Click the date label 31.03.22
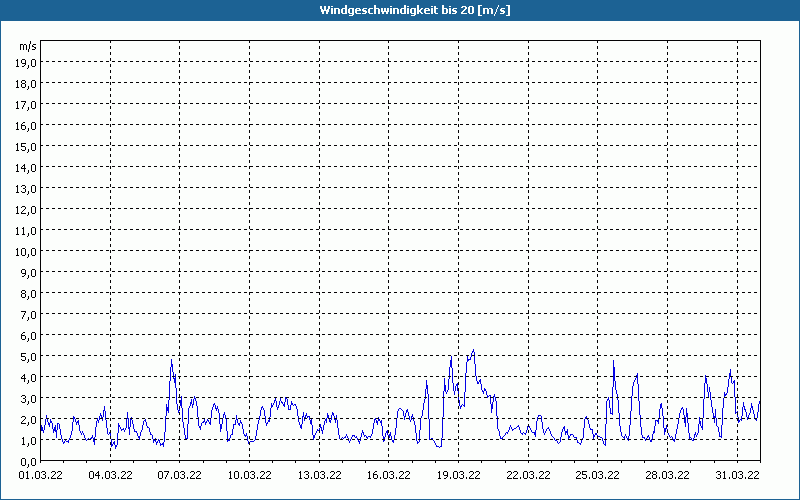The width and height of the screenshot is (800, 500). tap(737, 475)
